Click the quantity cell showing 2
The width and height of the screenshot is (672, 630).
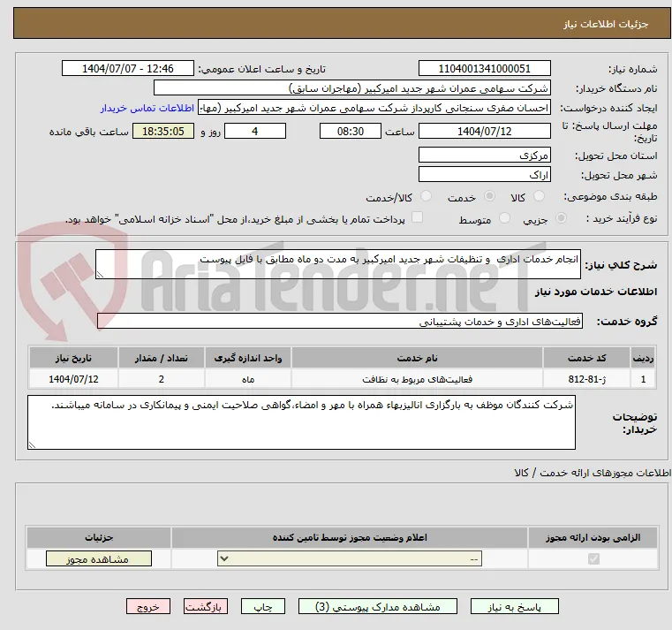[x=161, y=379]
